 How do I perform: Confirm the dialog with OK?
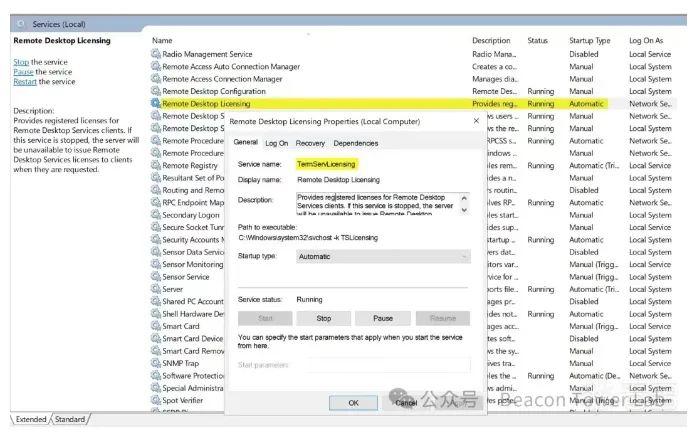(353, 403)
